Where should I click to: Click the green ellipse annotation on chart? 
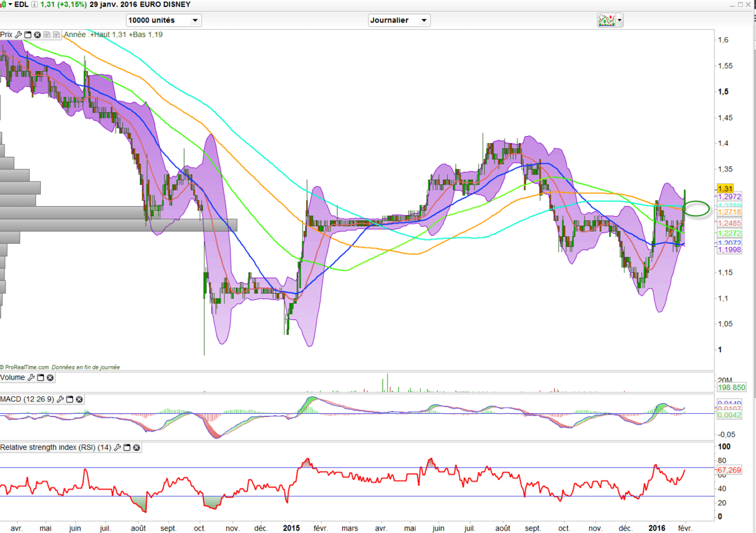pos(696,208)
